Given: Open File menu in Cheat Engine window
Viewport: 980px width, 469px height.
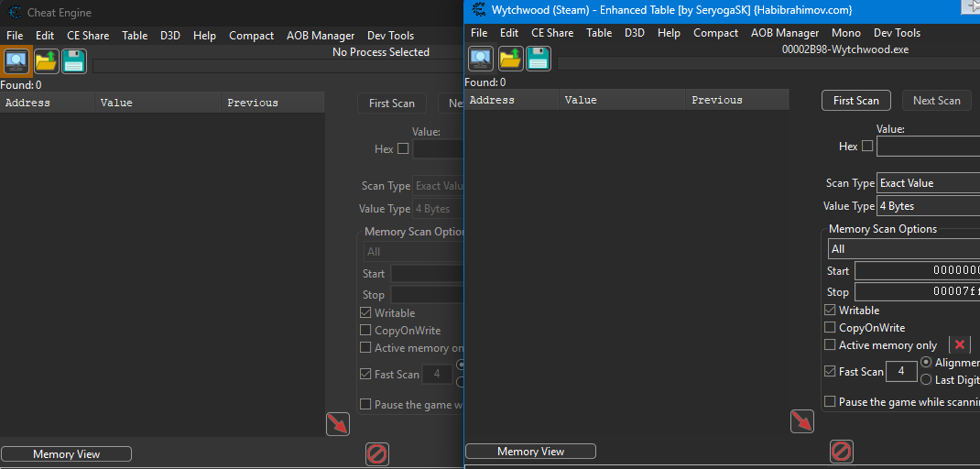Looking at the screenshot, I should pyautogui.click(x=15, y=36).
